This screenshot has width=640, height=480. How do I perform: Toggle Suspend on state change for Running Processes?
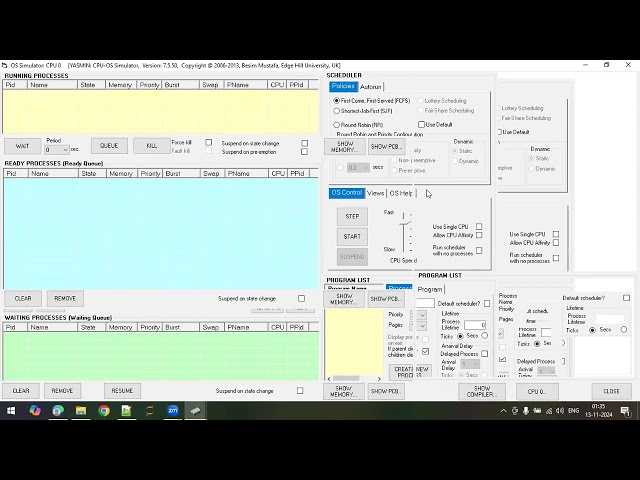[304, 143]
